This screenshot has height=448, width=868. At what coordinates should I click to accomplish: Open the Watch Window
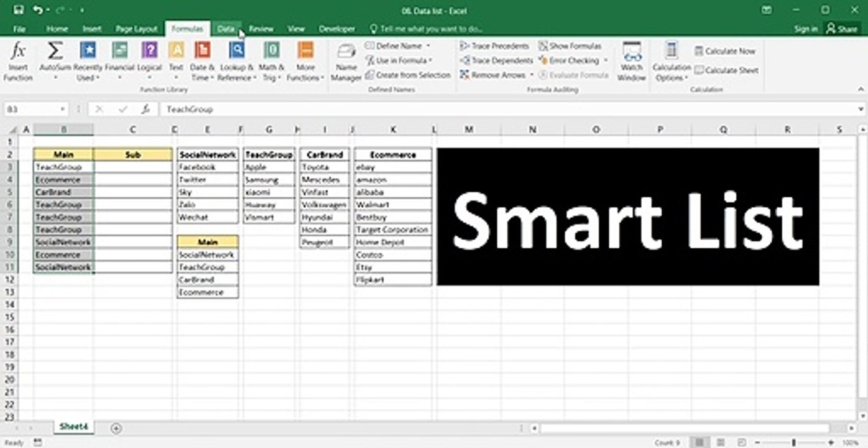[x=632, y=62]
